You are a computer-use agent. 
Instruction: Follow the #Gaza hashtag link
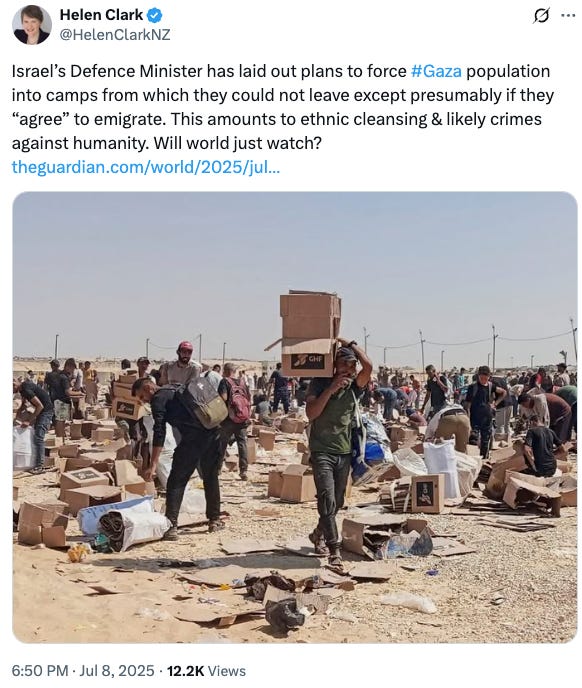click(436, 71)
